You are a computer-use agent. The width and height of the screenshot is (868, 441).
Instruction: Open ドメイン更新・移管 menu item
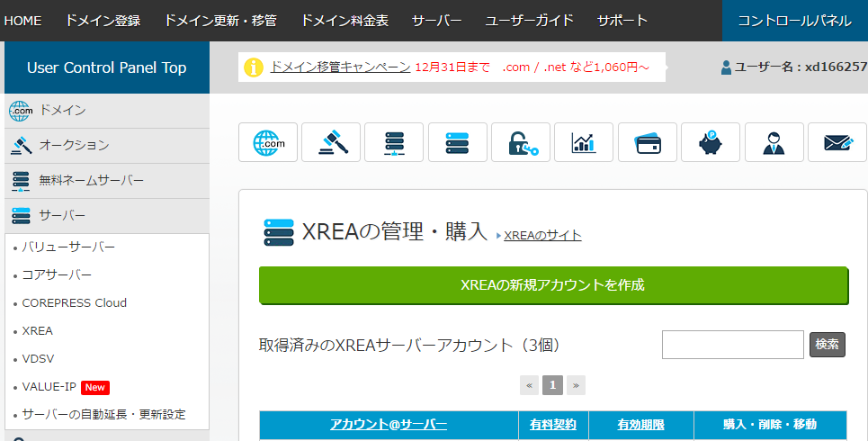click(220, 21)
